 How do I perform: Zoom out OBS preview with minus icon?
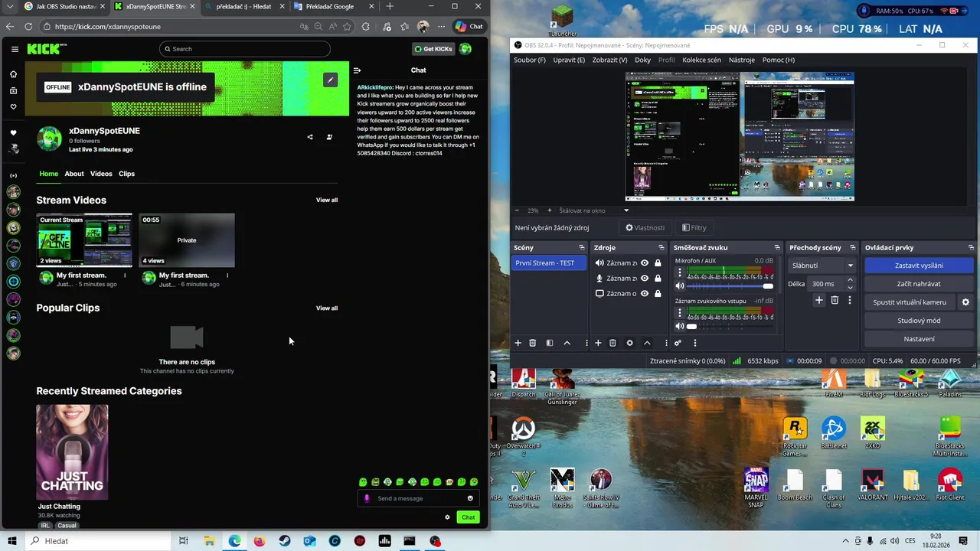pyautogui.click(x=517, y=210)
